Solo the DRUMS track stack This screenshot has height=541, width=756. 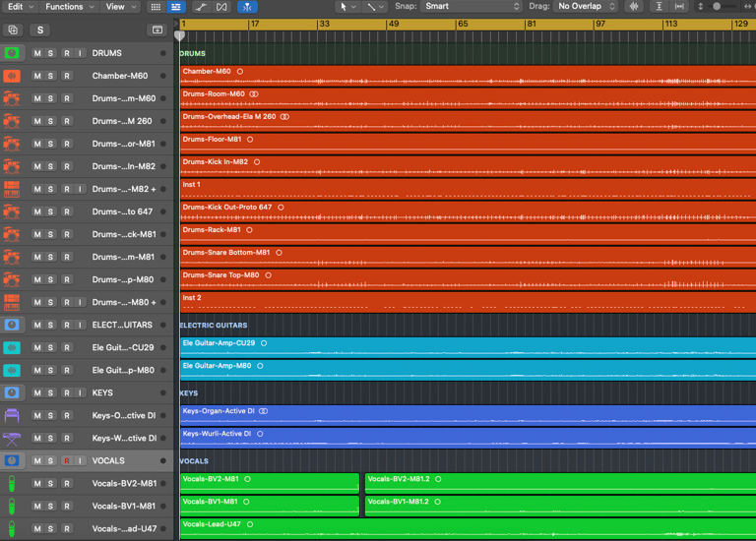click(50, 53)
